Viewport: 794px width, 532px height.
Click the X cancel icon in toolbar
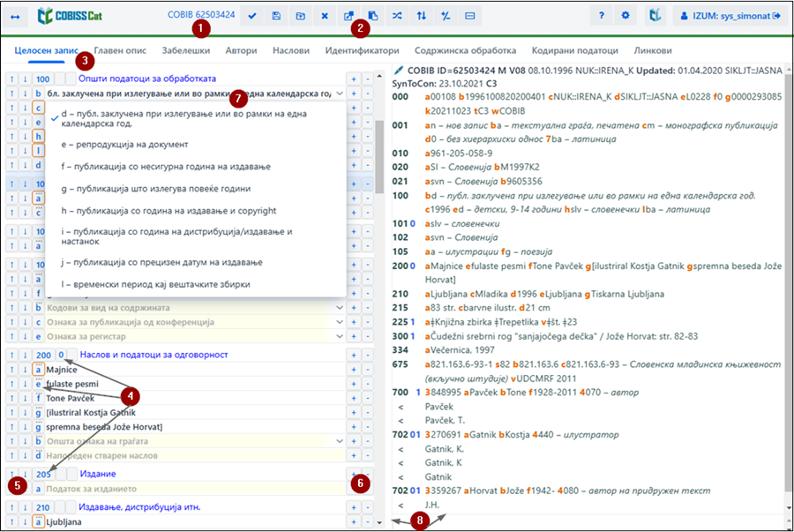[x=325, y=16]
